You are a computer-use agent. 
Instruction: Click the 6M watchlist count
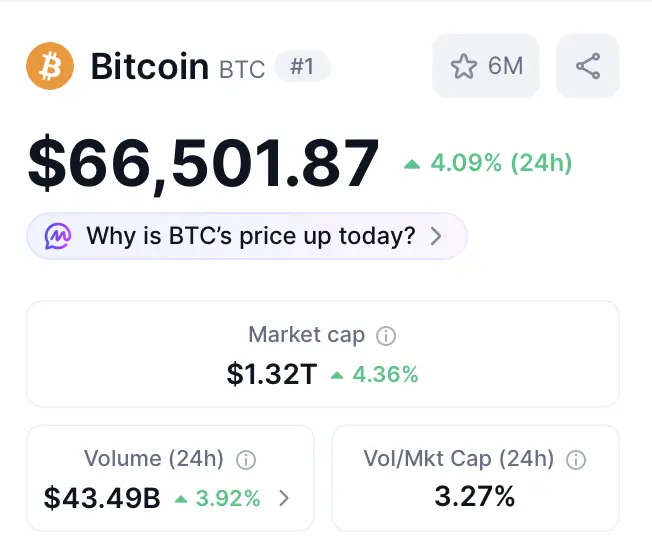pos(506,66)
